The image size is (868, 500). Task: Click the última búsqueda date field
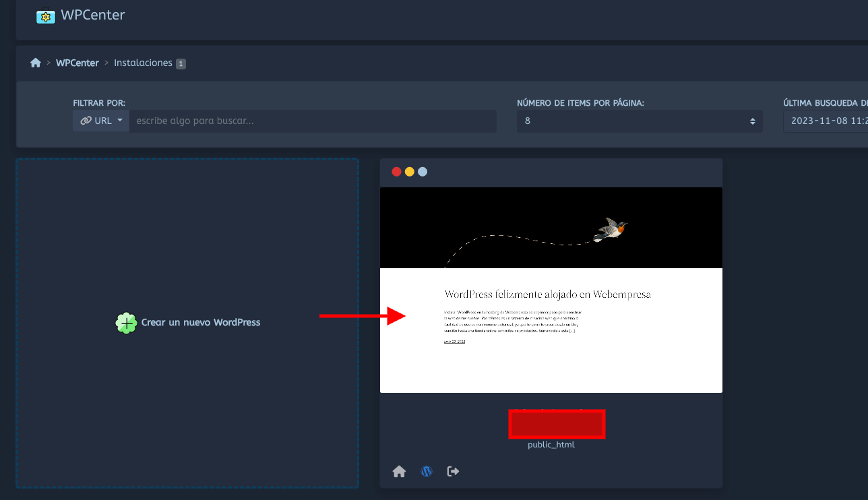826,121
